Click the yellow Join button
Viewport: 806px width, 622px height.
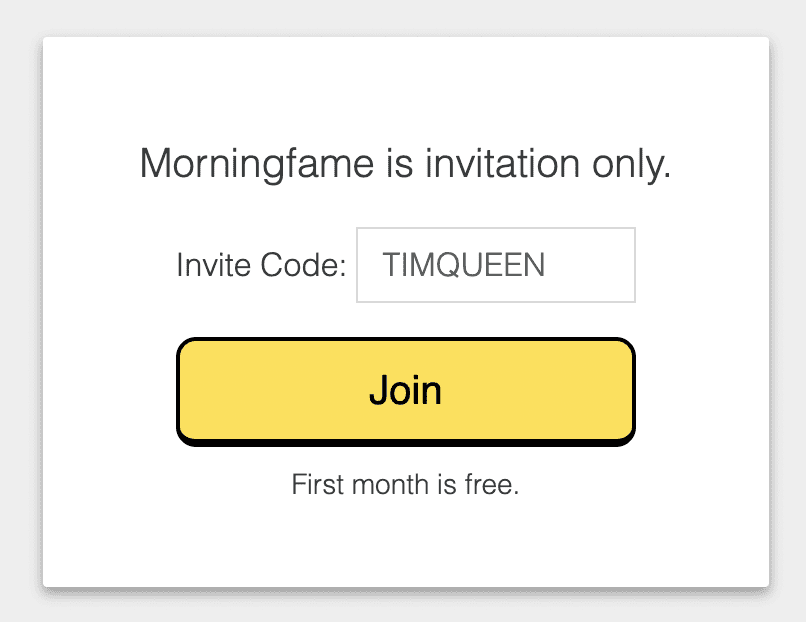coord(405,390)
